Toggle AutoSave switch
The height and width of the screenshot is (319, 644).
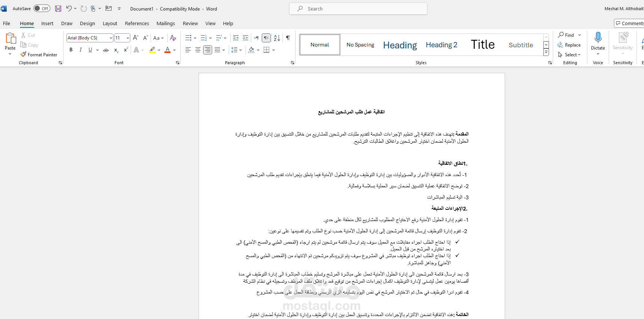(42, 8)
